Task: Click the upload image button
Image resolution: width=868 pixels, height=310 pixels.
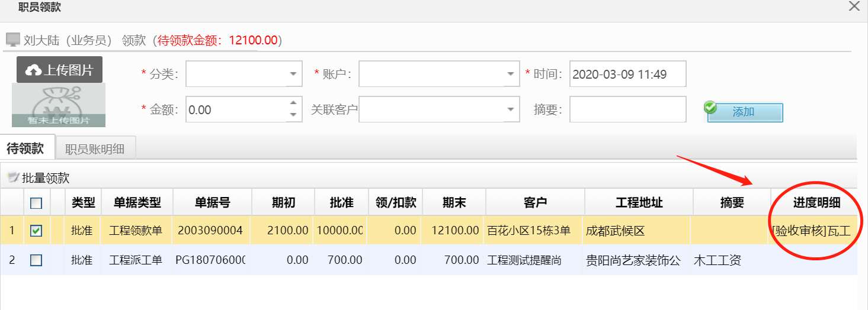Action: click(x=59, y=70)
